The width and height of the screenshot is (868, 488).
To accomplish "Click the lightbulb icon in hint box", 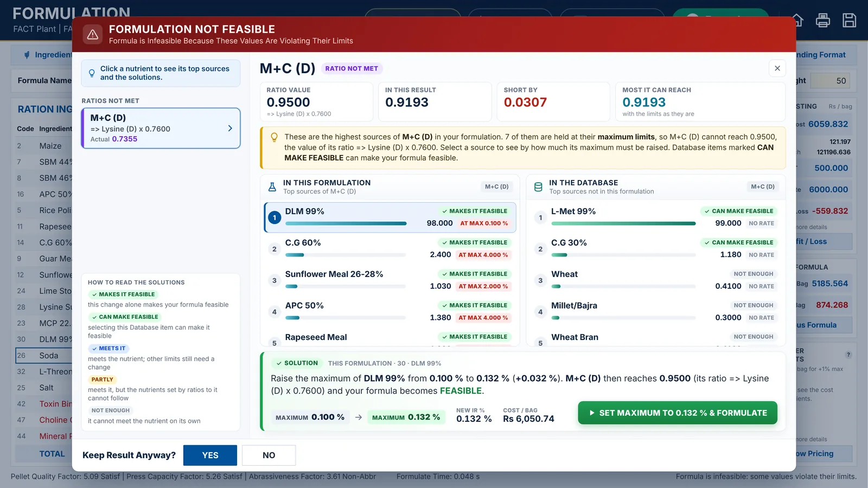I will pyautogui.click(x=91, y=73).
